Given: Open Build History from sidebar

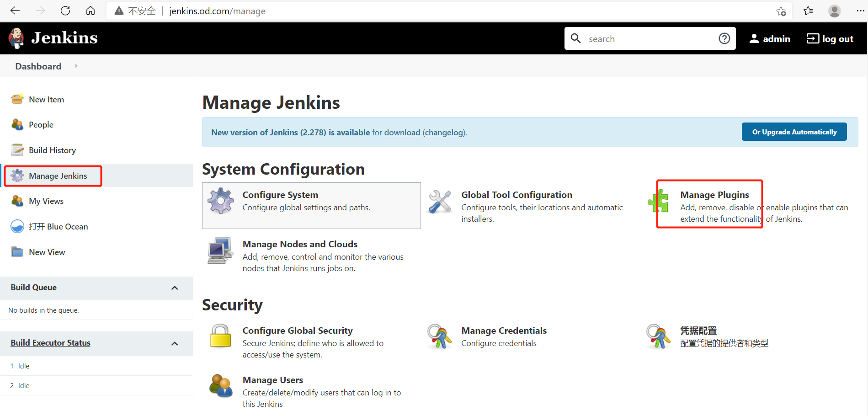Looking at the screenshot, I should click(52, 150).
